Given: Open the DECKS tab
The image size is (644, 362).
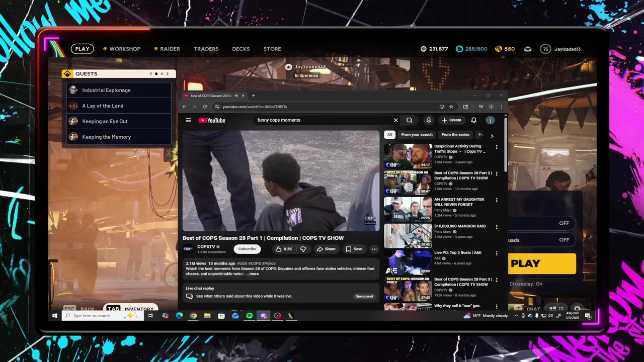Looking at the screenshot, I should click(241, 49).
